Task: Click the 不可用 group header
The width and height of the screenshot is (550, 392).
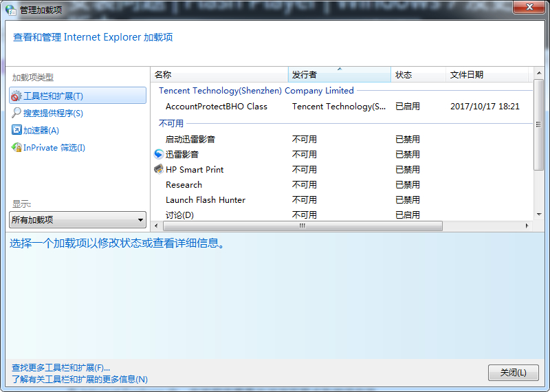Action: click(171, 124)
